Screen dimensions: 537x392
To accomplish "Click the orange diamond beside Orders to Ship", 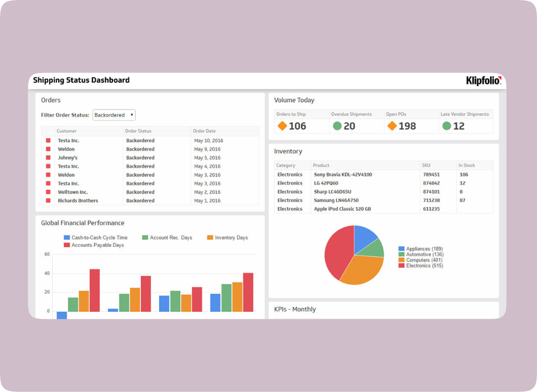I will coord(282,126).
